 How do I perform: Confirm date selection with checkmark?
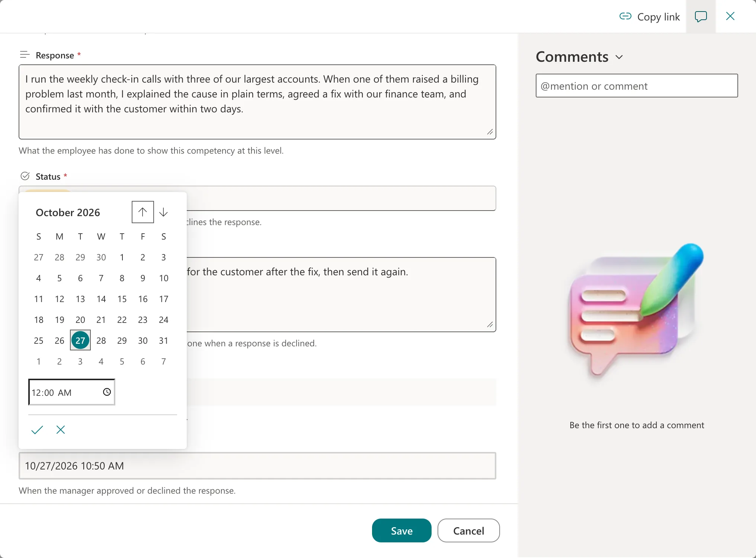[x=37, y=430]
